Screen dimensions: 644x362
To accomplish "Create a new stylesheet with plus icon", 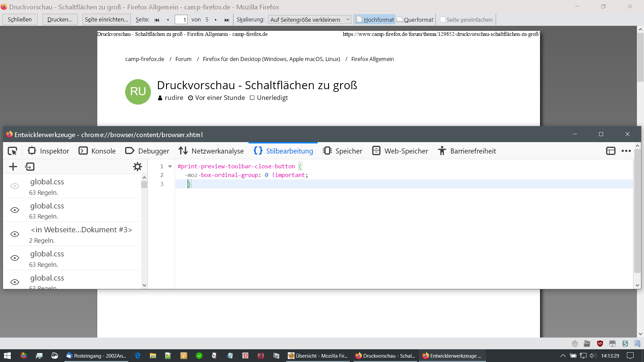I will 13,167.
